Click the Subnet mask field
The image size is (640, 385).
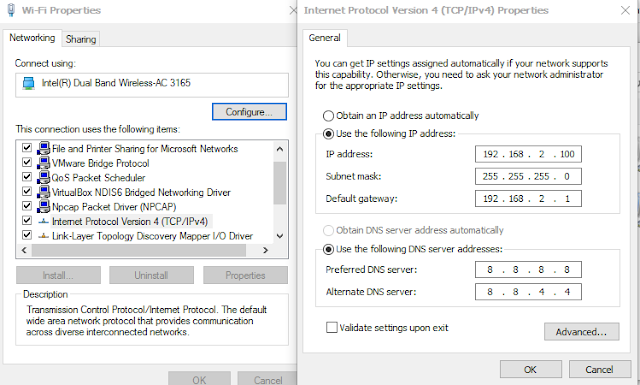(528, 176)
